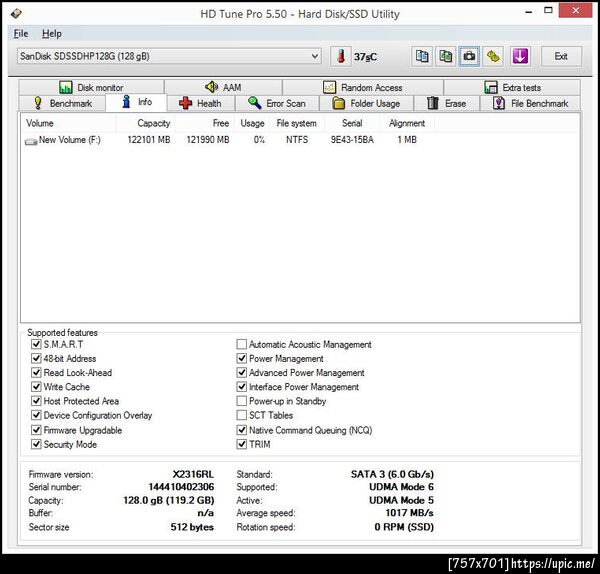
Task: Sort by the File system column header
Action: tap(297, 123)
